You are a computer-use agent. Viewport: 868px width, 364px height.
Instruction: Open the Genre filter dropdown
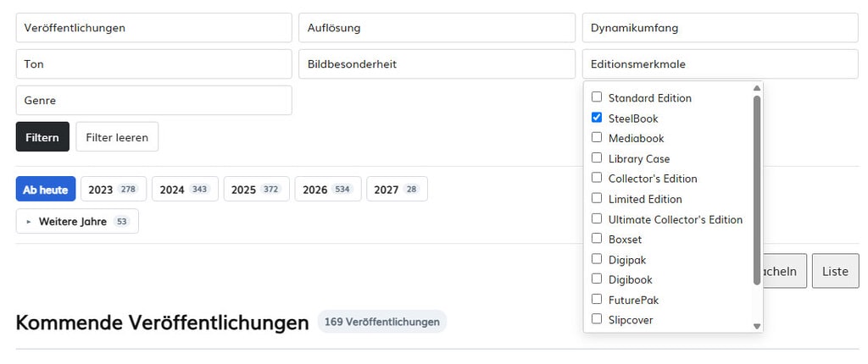point(154,100)
